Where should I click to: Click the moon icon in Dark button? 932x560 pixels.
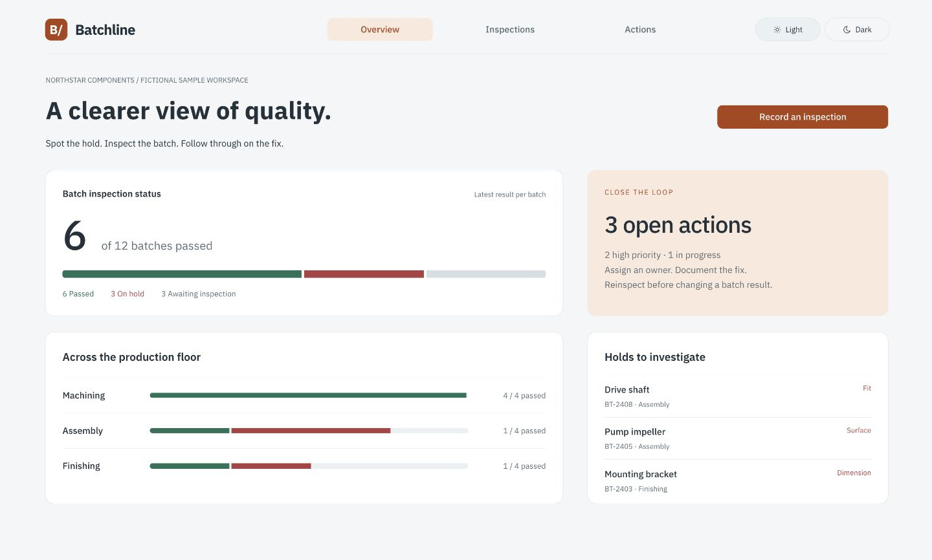[847, 30]
